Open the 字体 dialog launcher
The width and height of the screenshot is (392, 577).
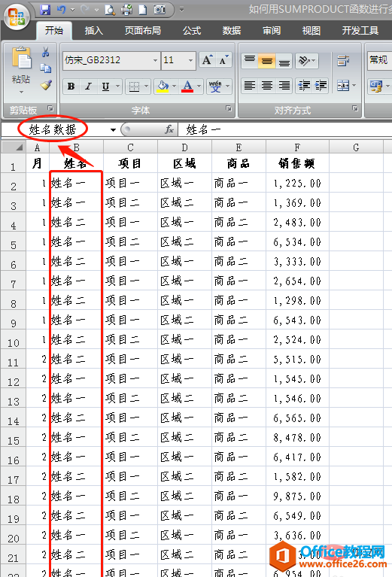(x=229, y=108)
